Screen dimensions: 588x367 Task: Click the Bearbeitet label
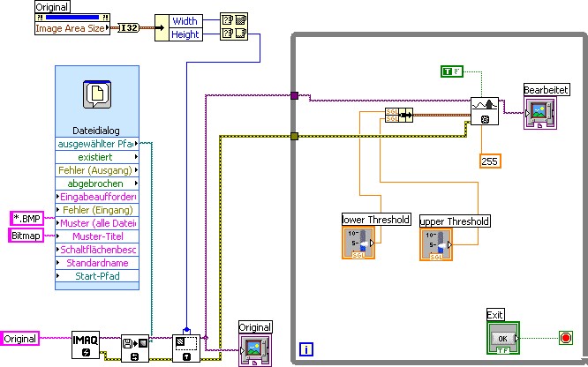(547, 90)
